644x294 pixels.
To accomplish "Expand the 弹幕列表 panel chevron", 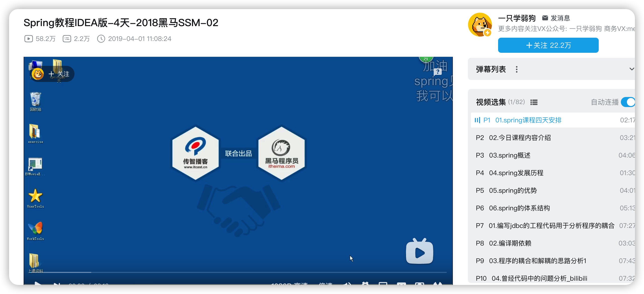I will click(632, 69).
